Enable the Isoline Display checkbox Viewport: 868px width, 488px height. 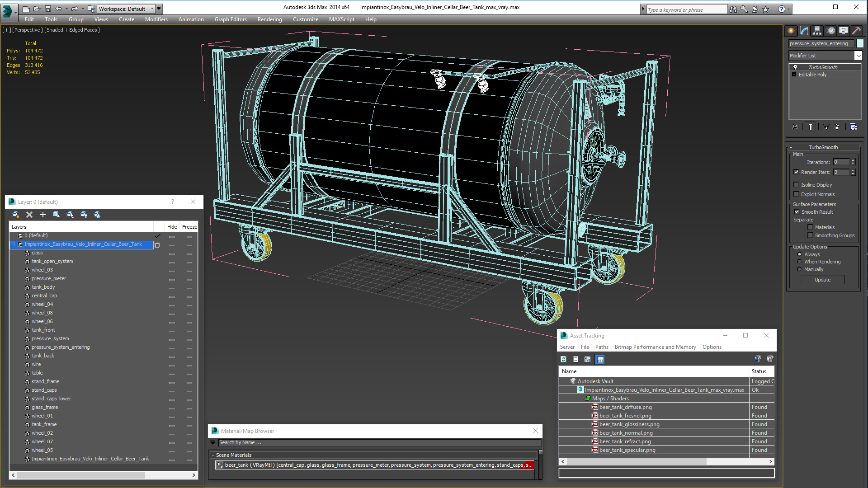797,185
